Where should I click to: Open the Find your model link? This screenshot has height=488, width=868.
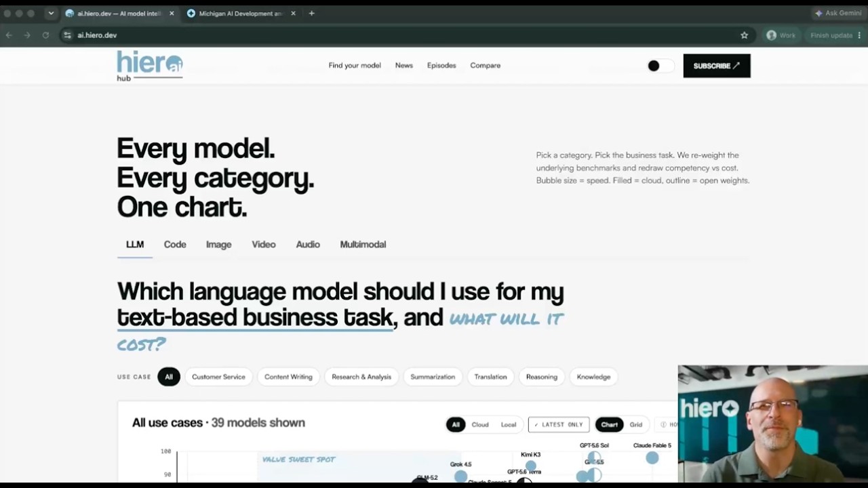coord(355,66)
